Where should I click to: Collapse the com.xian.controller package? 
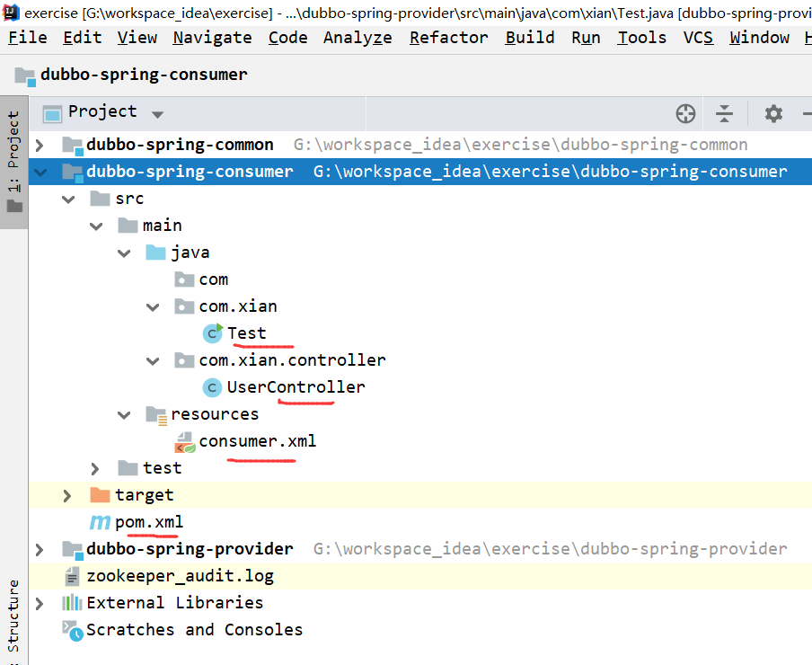(x=153, y=361)
